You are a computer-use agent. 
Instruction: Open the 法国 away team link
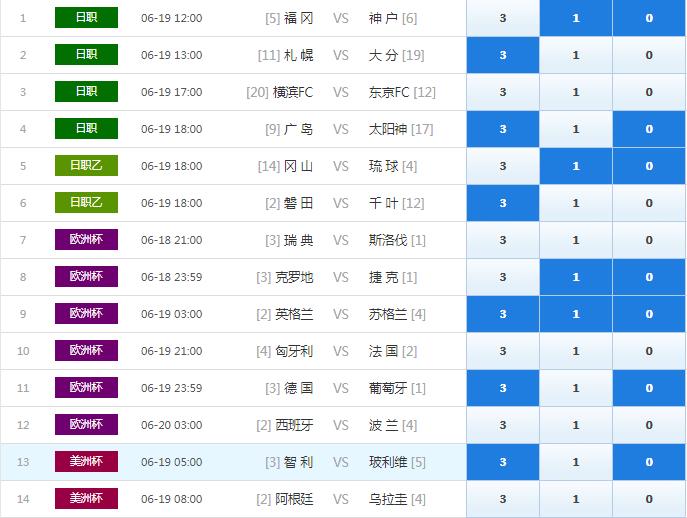tap(384, 351)
